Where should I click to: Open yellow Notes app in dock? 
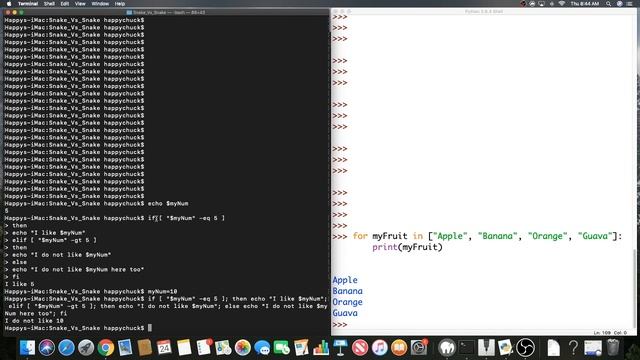[184, 348]
